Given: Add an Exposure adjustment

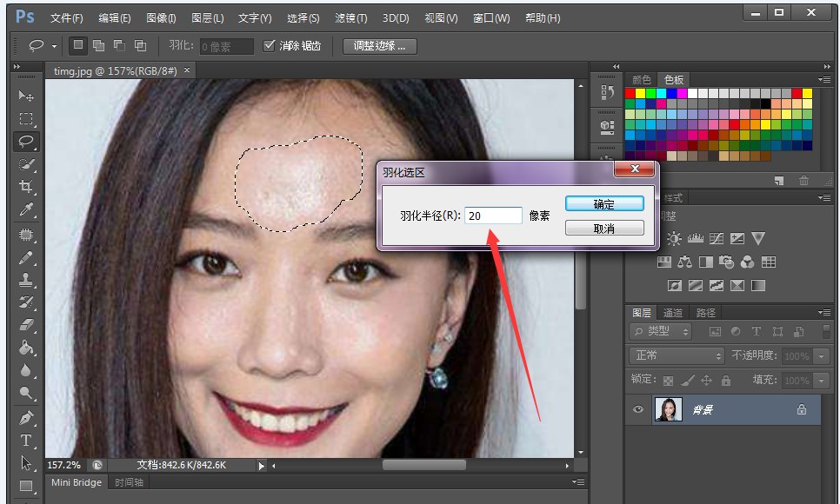Looking at the screenshot, I should coord(737,238).
